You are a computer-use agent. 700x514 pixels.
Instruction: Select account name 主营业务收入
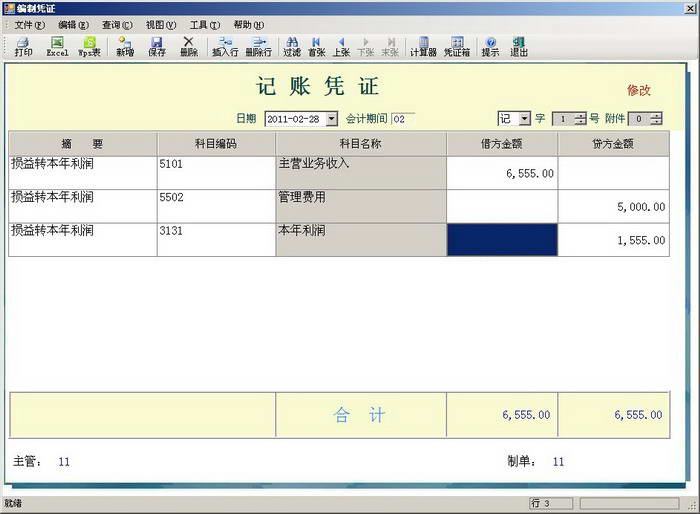[x=361, y=172]
